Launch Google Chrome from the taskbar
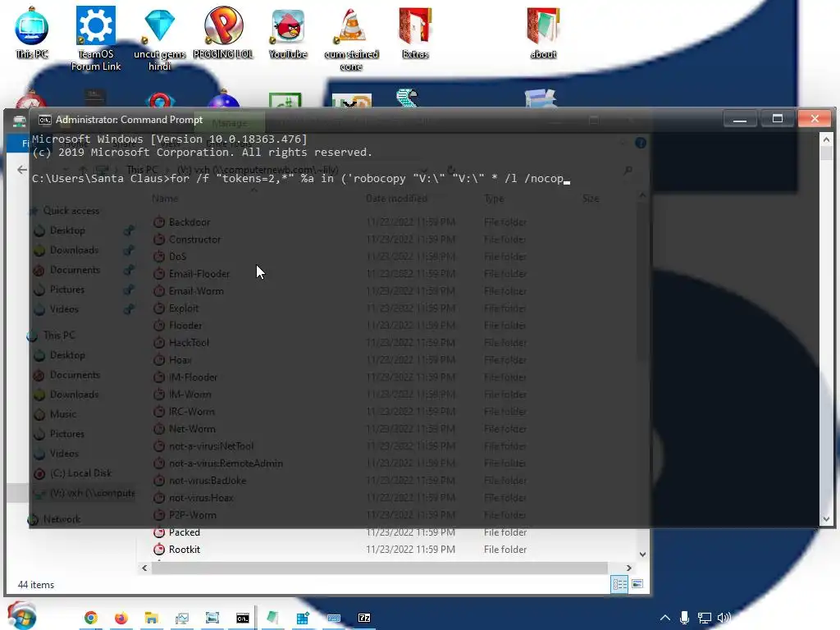Image resolution: width=840 pixels, height=630 pixels. (90, 618)
